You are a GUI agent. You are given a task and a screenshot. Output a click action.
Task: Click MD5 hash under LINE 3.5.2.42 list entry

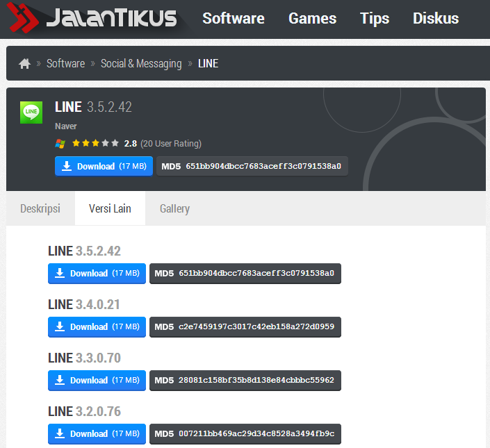tap(245, 274)
